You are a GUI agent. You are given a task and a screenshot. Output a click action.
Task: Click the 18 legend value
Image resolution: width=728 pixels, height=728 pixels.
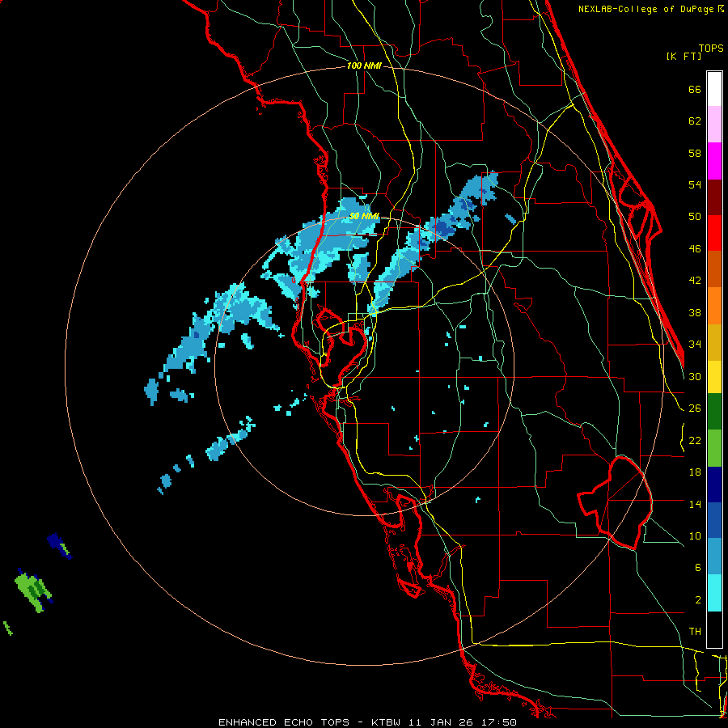pos(695,472)
